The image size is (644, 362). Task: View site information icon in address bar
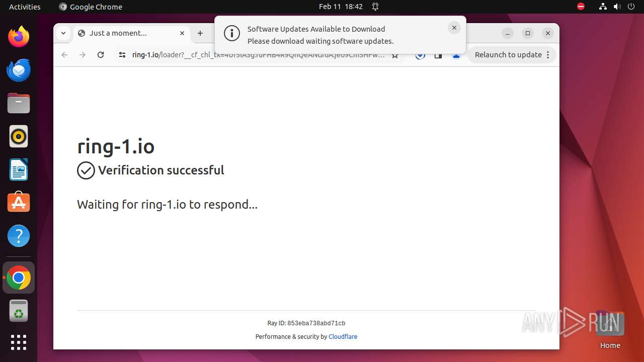tap(122, 55)
